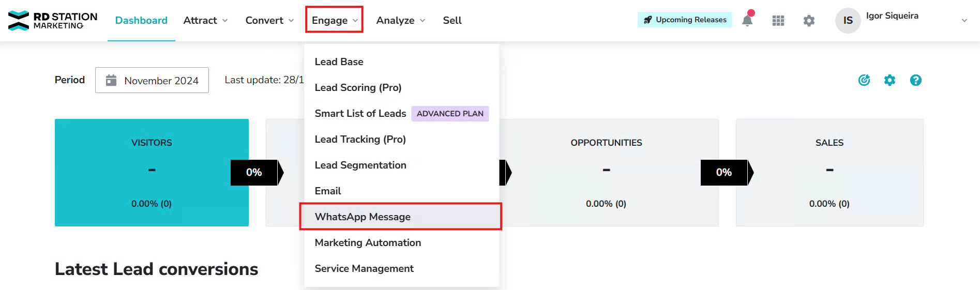Collapse the Engage dropdown menu
This screenshot has height=290, width=980.
click(x=335, y=20)
